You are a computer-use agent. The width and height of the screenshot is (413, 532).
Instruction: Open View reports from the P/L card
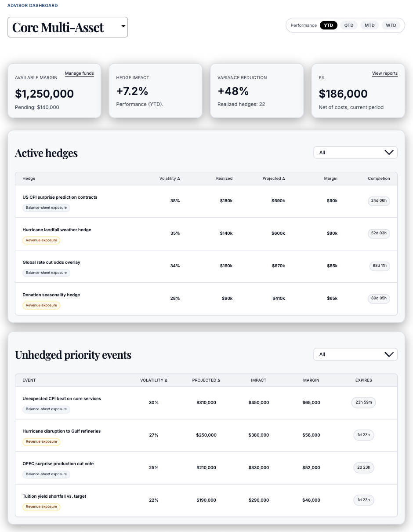(x=384, y=73)
